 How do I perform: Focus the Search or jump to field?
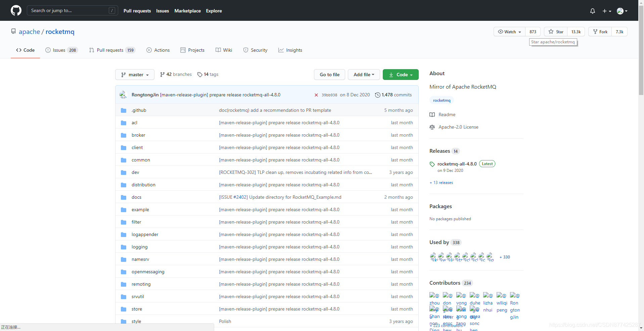click(x=72, y=10)
